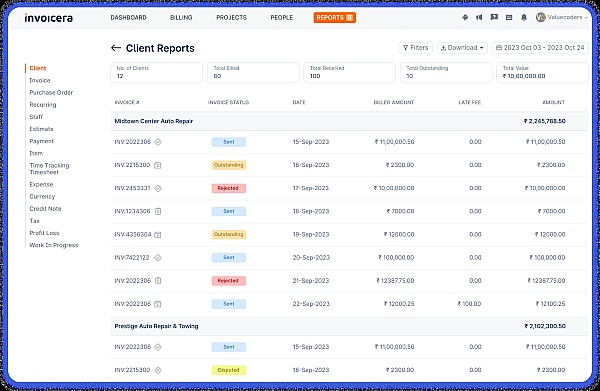Open the Billing menu
This screenshot has height=391, width=600.
[x=181, y=18]
